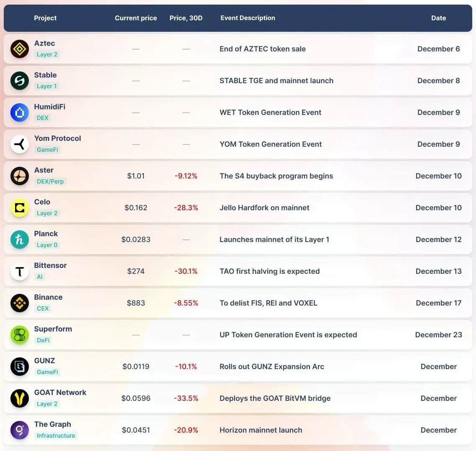Select the Yom Protocol logo icon
Screen dimensions: 476x451
[20, 144]
